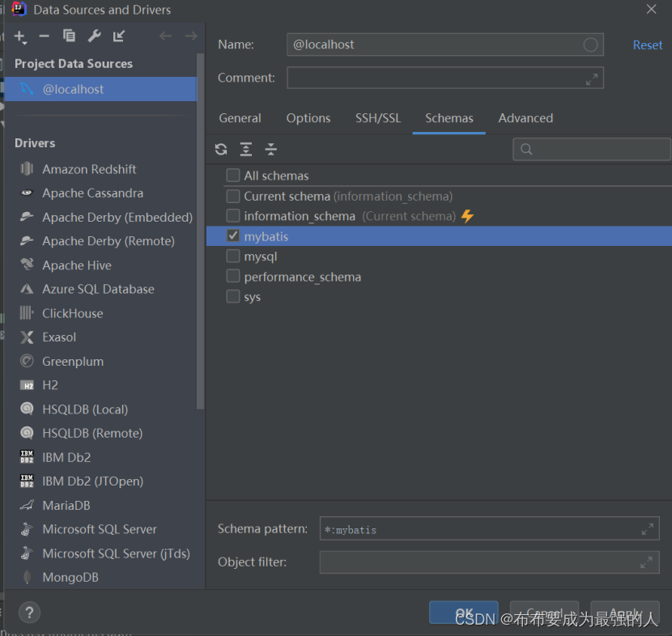This screenshot has height=636, width=672.
Task: Switch to the Advanced tab
Action: pyautogui.click(x=525, y=118)
